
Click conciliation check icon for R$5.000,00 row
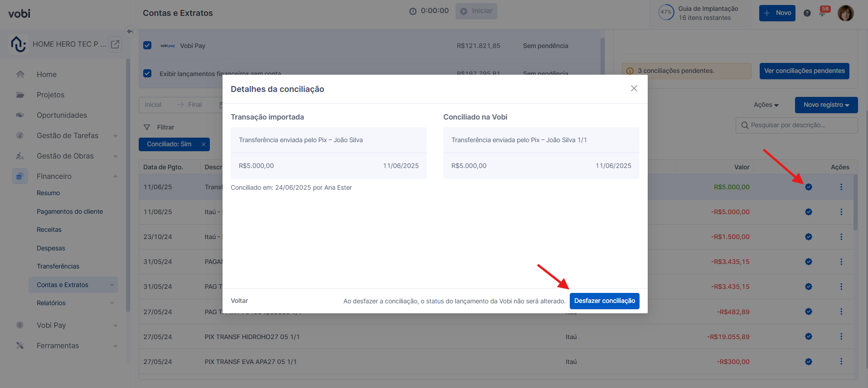click(808, 187)
